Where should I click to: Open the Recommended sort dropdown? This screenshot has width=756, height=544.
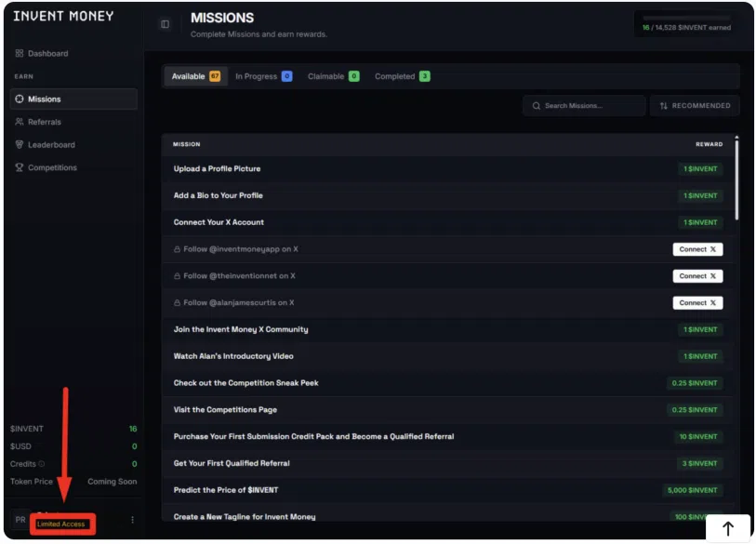coord(695,106)
